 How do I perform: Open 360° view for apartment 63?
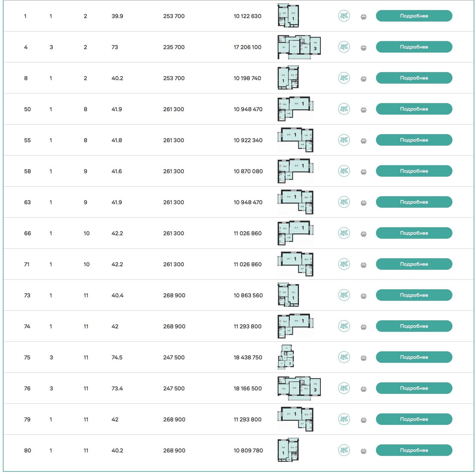coord(344,202)
